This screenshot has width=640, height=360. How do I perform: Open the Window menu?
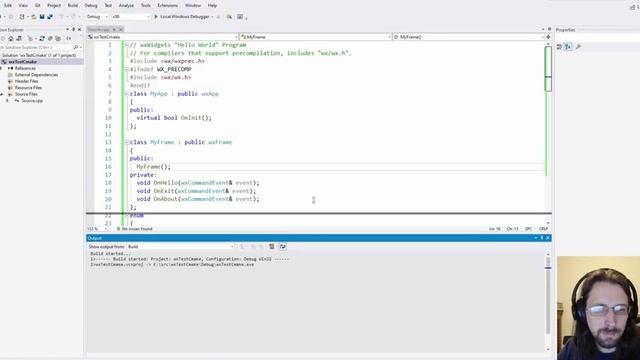coord(193,6)
